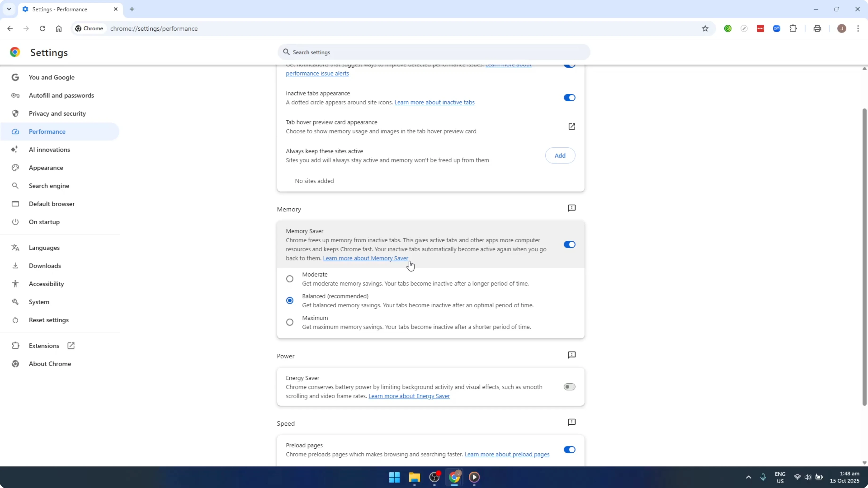This screenshot has height=488, width=868.
Task: Send feedback for the Memory section
Action: (572, 208)
